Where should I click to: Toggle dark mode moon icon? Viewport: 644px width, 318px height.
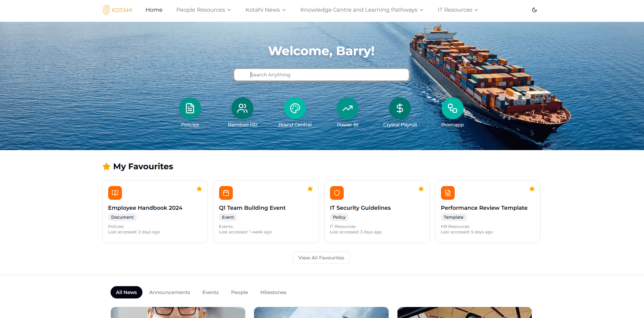534,10
